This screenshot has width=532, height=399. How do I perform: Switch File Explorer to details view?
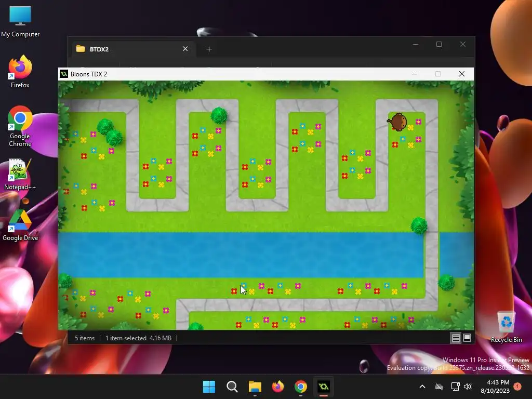[456, 338]
